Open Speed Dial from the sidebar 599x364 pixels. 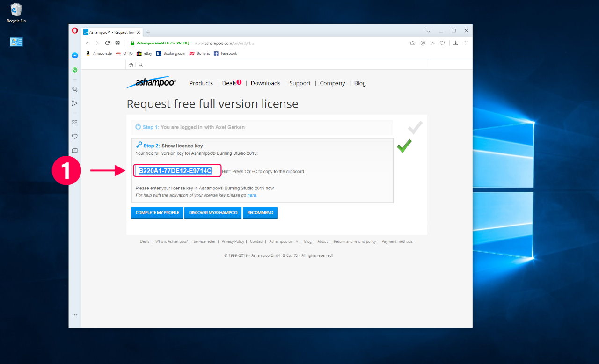(75, 122)
